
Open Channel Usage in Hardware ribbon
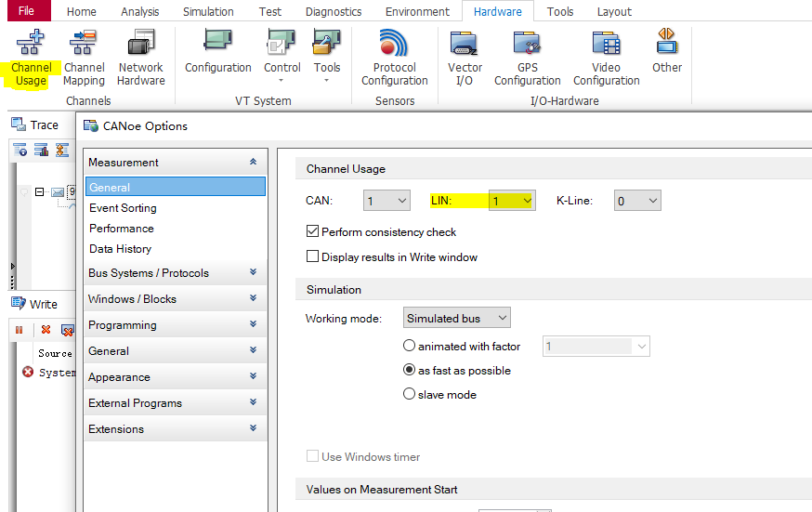31,58
